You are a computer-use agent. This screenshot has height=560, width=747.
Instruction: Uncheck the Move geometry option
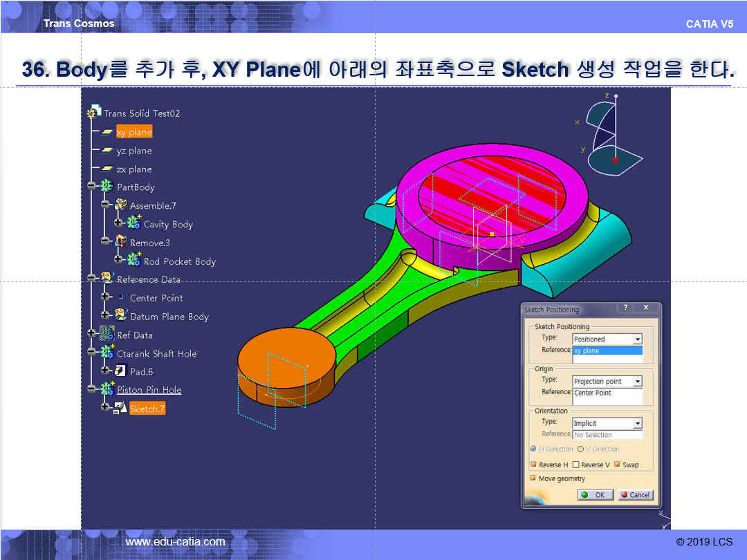click(533, 478)
